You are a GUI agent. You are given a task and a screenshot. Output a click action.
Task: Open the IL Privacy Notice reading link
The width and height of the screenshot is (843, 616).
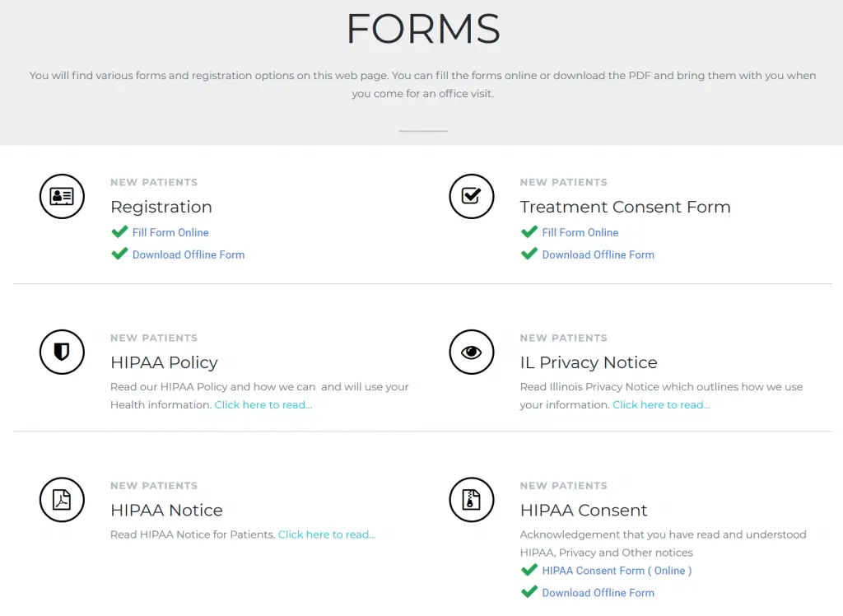coord(660,404)
